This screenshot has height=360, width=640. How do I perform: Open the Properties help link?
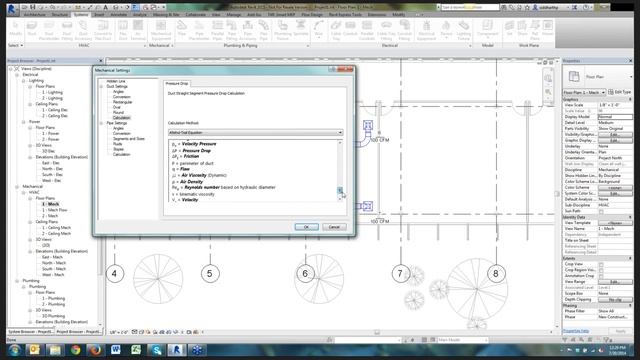click(x=576, y=331)
